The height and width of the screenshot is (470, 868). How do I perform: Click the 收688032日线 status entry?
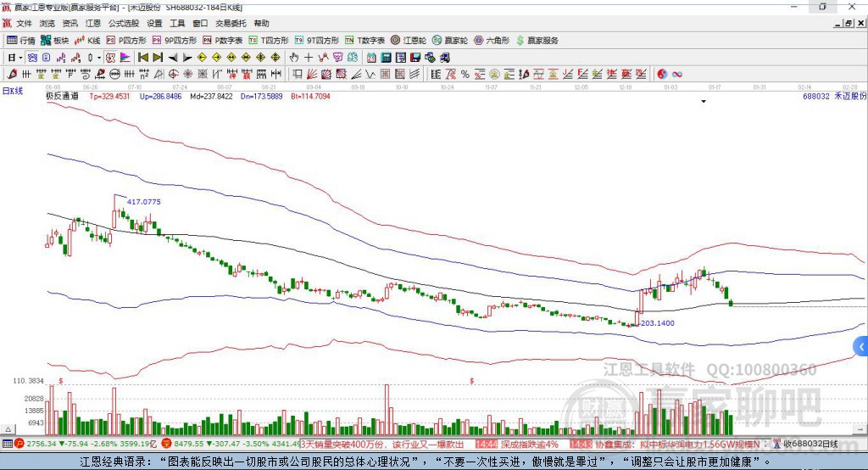click(x=810, y=444)
